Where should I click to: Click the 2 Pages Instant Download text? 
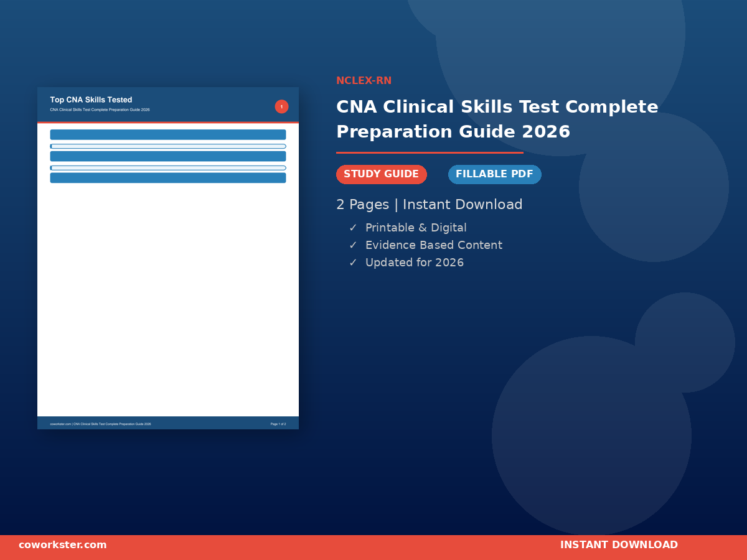[x=430, y=205]
